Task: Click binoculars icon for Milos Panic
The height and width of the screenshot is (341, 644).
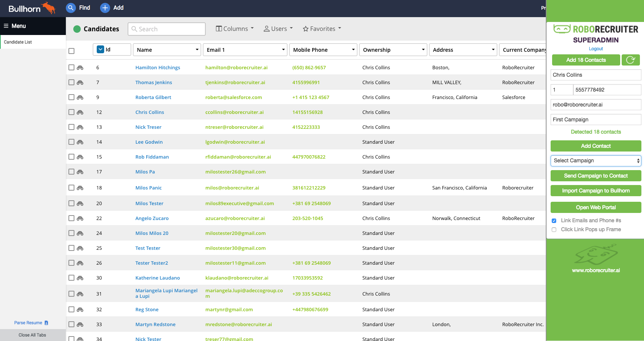Action: [x=80, y=188]
